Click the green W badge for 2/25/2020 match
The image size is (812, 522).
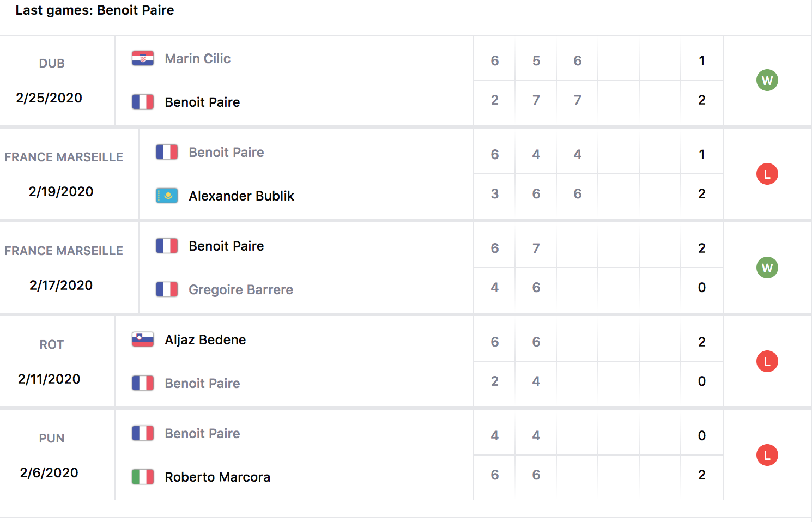point(767,81)
